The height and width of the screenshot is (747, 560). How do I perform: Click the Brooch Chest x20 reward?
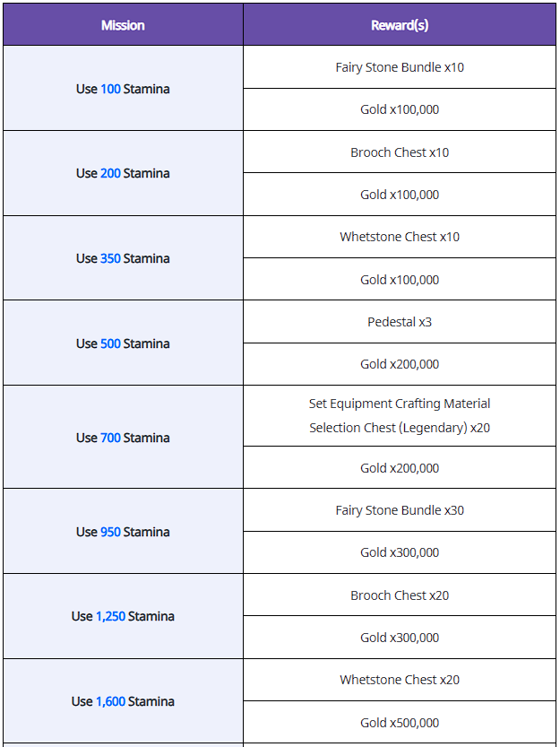400,595
